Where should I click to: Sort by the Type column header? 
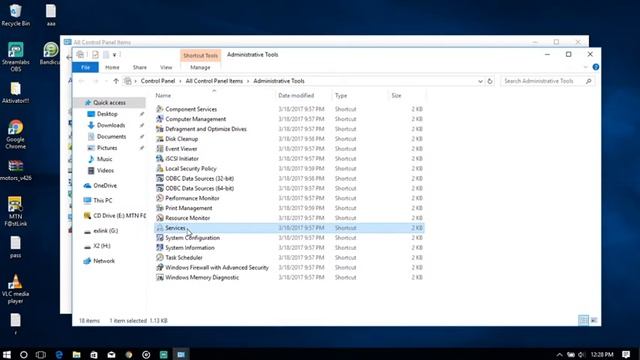coord(341,96)
